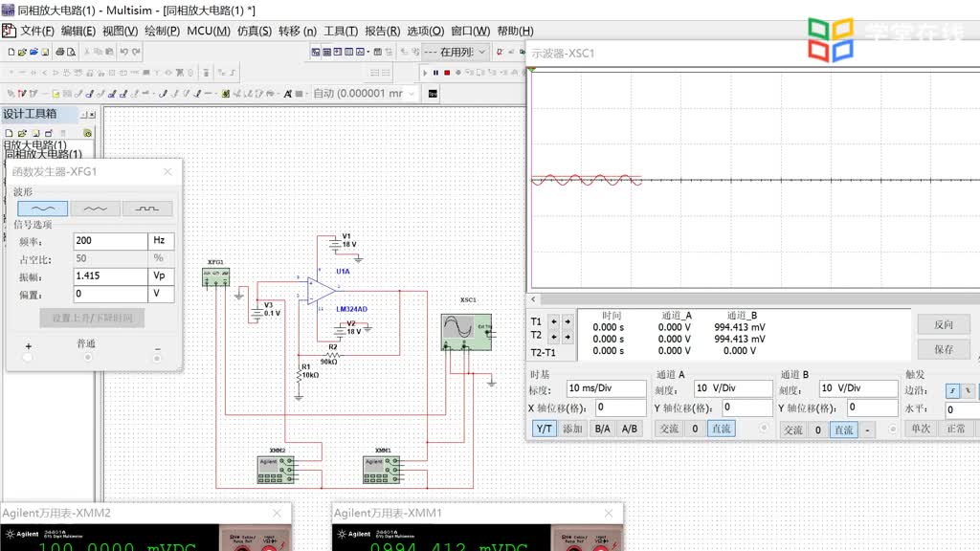Set Channel B coupling to AC 交流

click(x=793, y=430)
